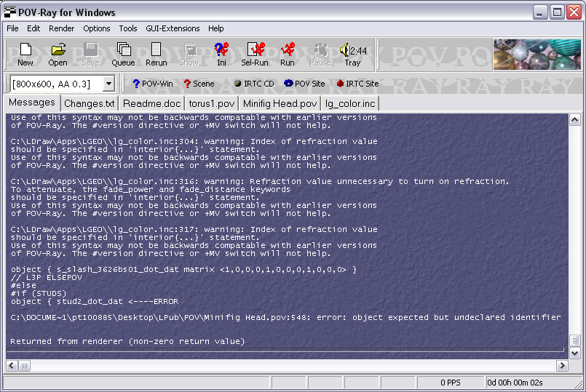Switch to the lg_color.inc tab
Image resolution: width=586 pixels, height=392 pixels.
click(x=350, y=103)
